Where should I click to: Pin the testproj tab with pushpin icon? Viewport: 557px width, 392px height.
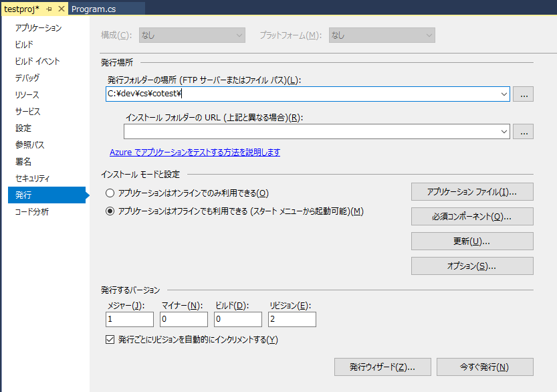pos(49,9)
